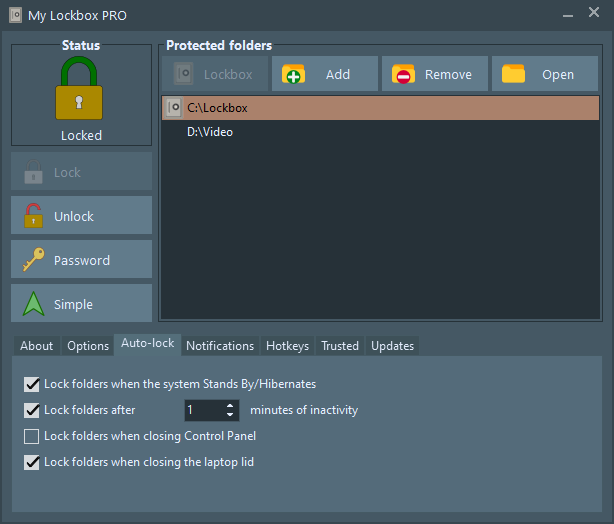This screenshot has height=524, width=614.
Task: Click the red open-padlock Unlock icon
Action: (33, 216)
